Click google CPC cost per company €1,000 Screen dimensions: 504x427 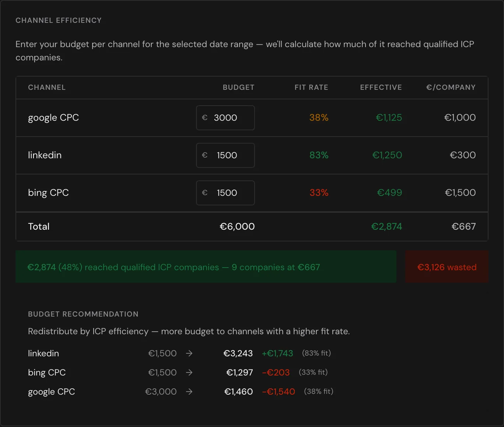pyautogui.click(x=460, y=118)
